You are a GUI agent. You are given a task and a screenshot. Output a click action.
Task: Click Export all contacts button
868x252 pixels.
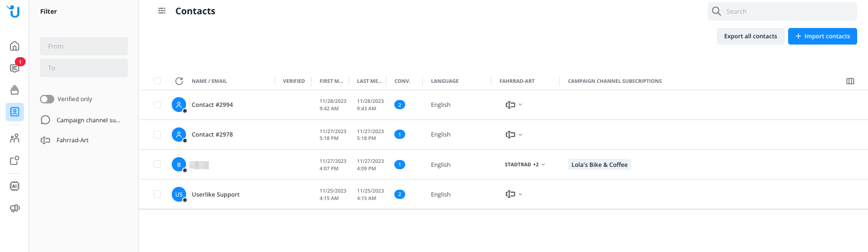750,36
